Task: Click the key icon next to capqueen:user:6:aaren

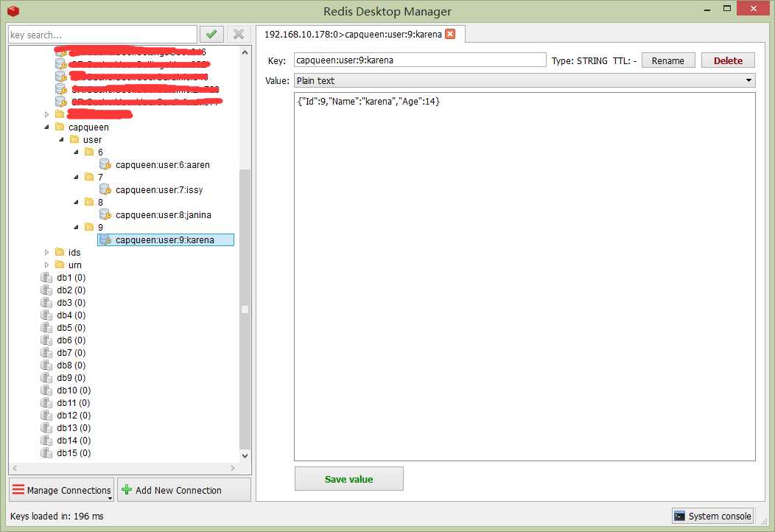Action: (105, 164)
